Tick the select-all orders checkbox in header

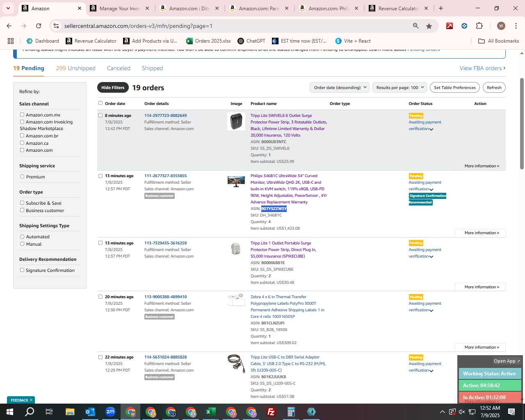point(100,103)
